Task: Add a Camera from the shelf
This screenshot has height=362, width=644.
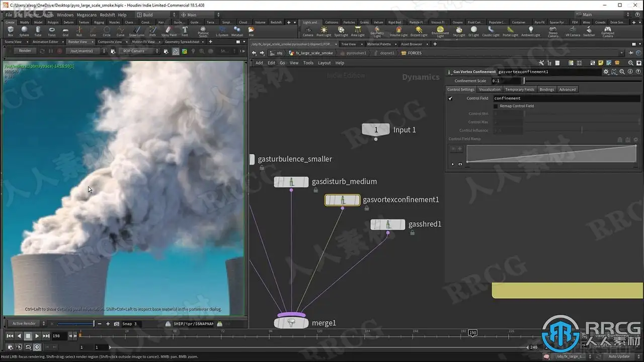Action: coord(308,31)
